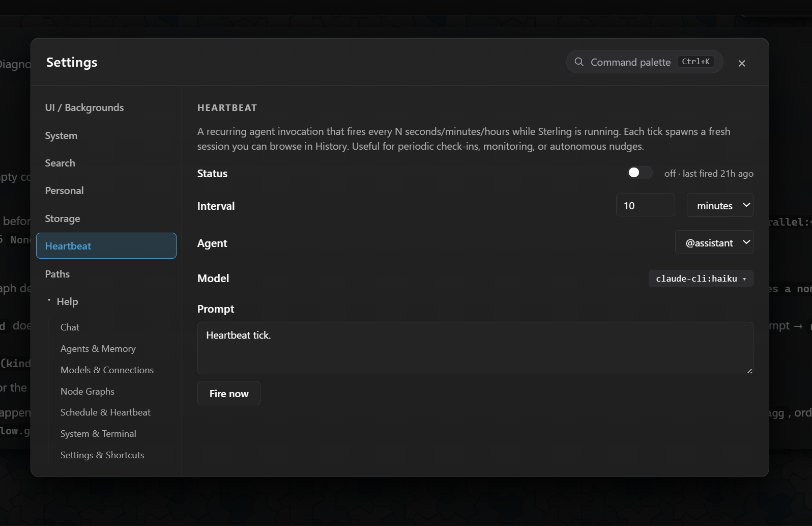Toggle the Heartbeat Status switch on
Viewport: 812px width, 526px height.
640,173
